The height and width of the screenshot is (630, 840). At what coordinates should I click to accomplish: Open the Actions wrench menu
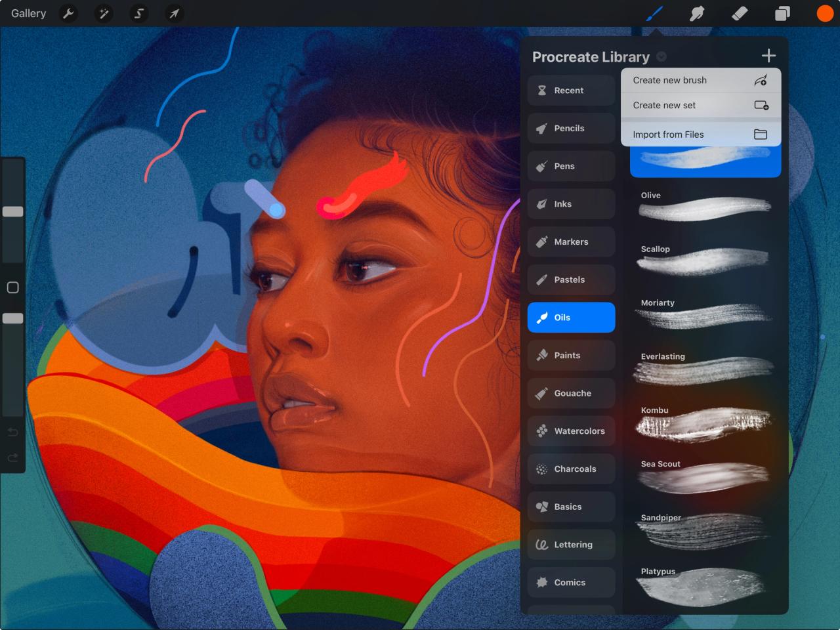pos(68,13)
